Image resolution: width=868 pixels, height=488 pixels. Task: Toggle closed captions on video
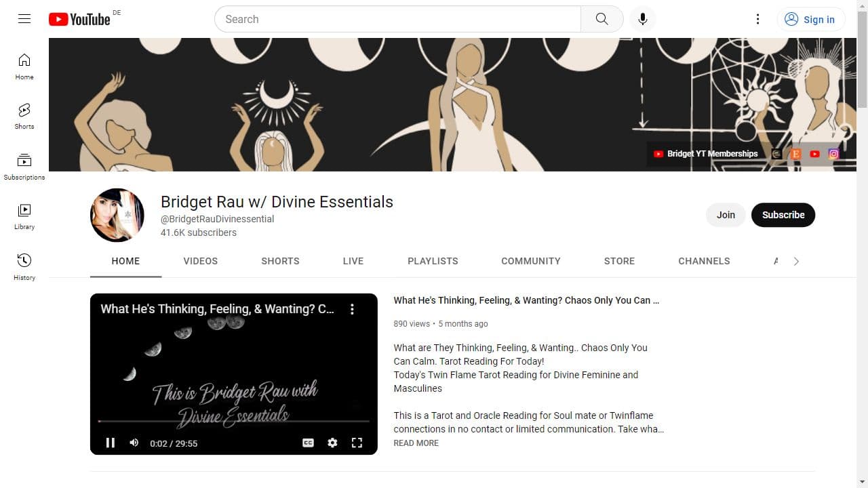308,443
